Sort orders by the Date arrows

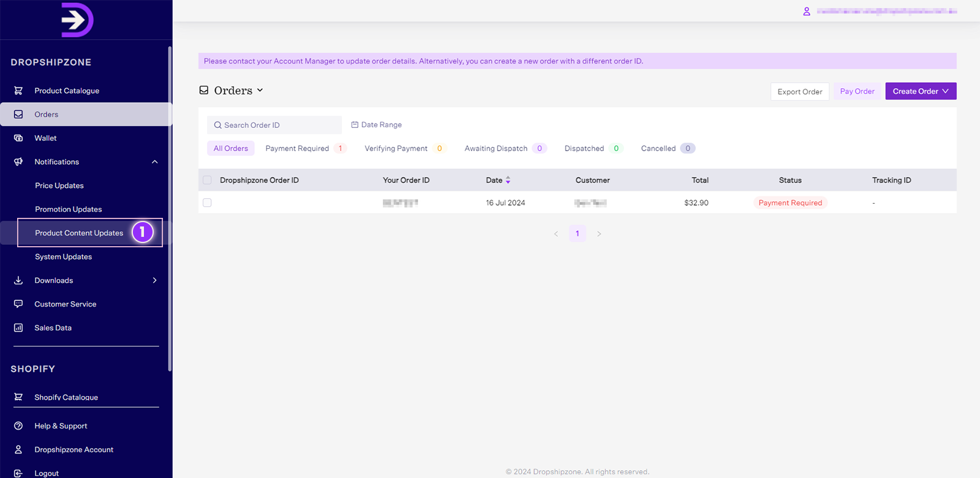[x=508, y=180]
